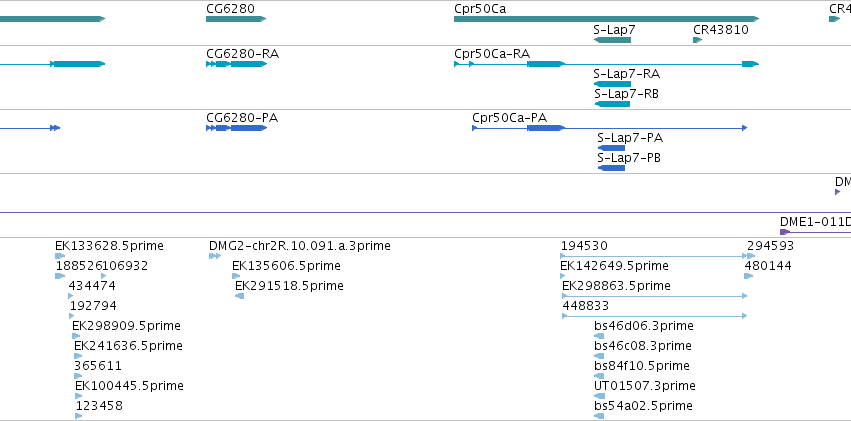Click the S-Lap7-RA transcript
Screen dimensions: 851x421
612,84
